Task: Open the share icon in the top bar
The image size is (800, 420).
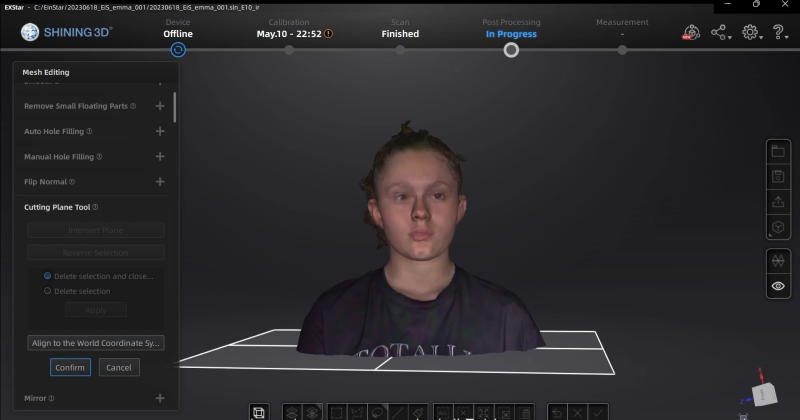Action: 718,32
